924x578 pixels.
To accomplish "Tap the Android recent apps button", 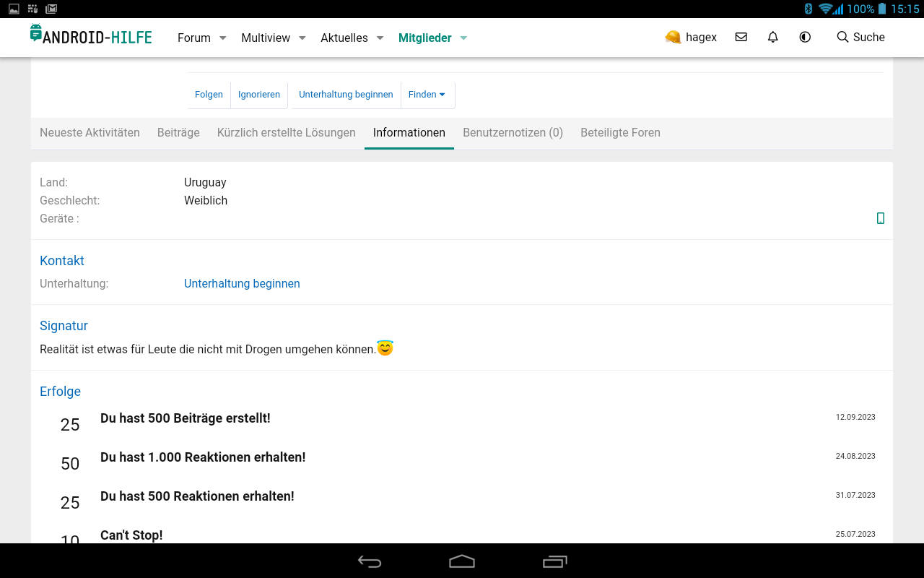I will 554,561.
